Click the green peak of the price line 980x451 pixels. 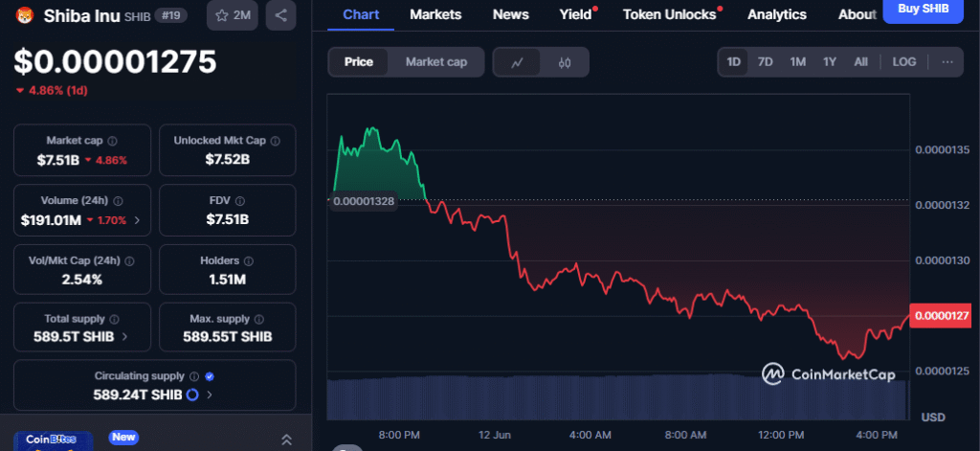372,130
